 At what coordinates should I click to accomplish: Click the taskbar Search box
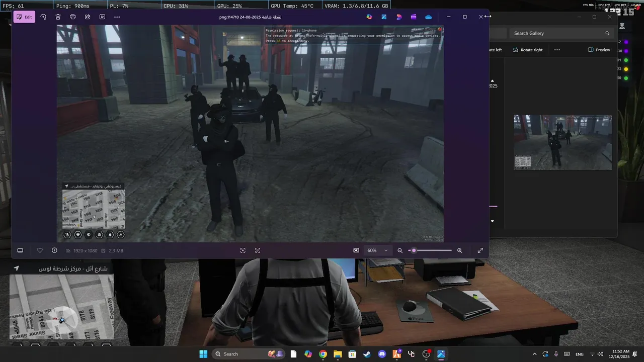[249, 354]
